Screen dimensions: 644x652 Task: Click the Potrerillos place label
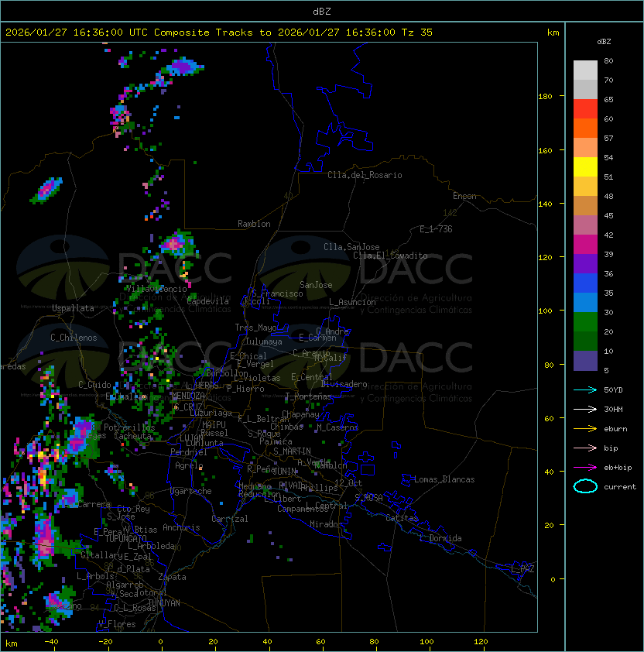(x=129, y=427)
